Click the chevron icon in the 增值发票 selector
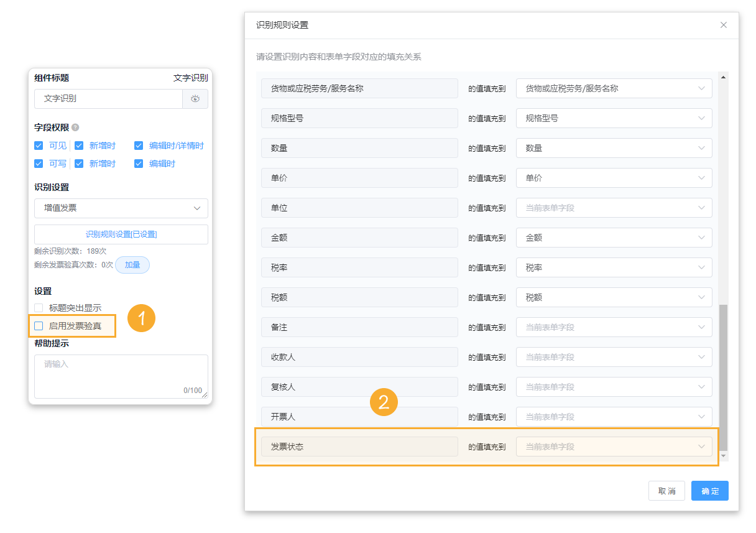The image size is (756, 533). (197, 208)
